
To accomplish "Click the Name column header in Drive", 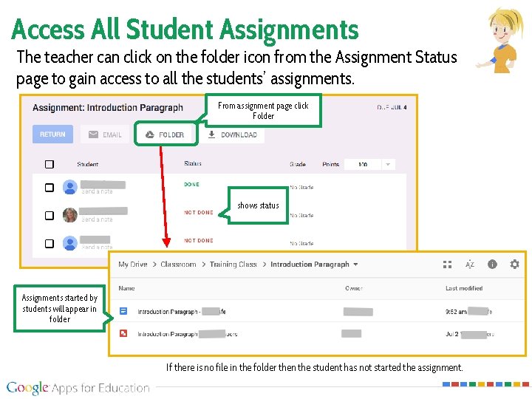I will [x=126, y=288].
